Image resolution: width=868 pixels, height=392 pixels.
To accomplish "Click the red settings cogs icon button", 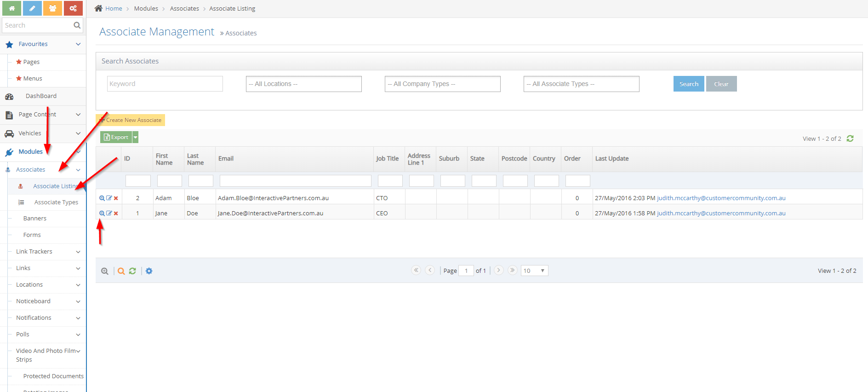I will tap(73, 8).
